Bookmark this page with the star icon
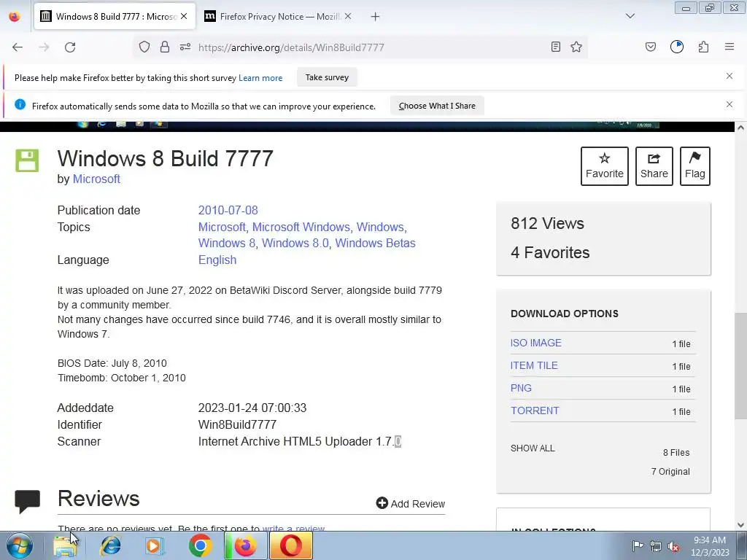The image size is (747, 560). click(576, 47)
